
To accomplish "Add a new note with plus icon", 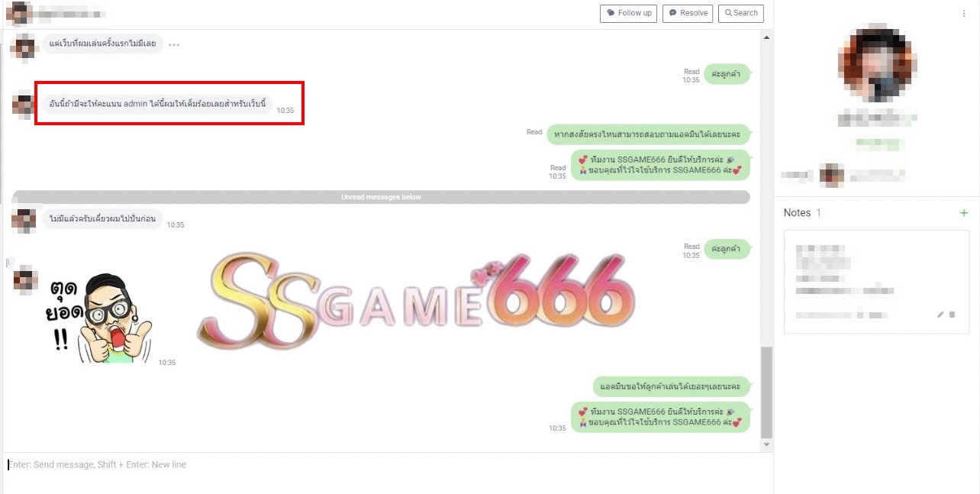I will point(963,213).
